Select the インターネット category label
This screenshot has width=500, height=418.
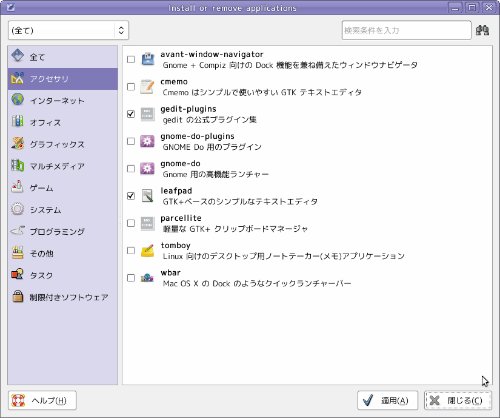click(x=57, y=100)
